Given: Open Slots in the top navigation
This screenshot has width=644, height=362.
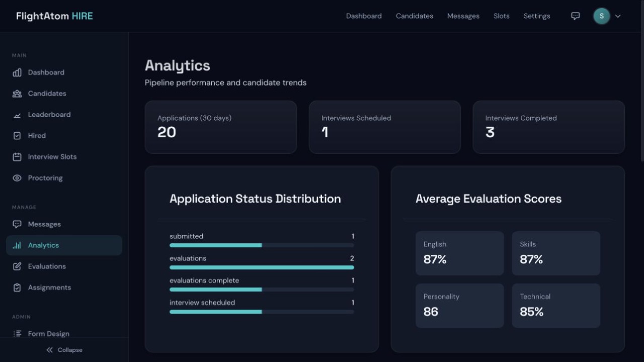Looking at the screenshot, I should click(x=502, y=16).
